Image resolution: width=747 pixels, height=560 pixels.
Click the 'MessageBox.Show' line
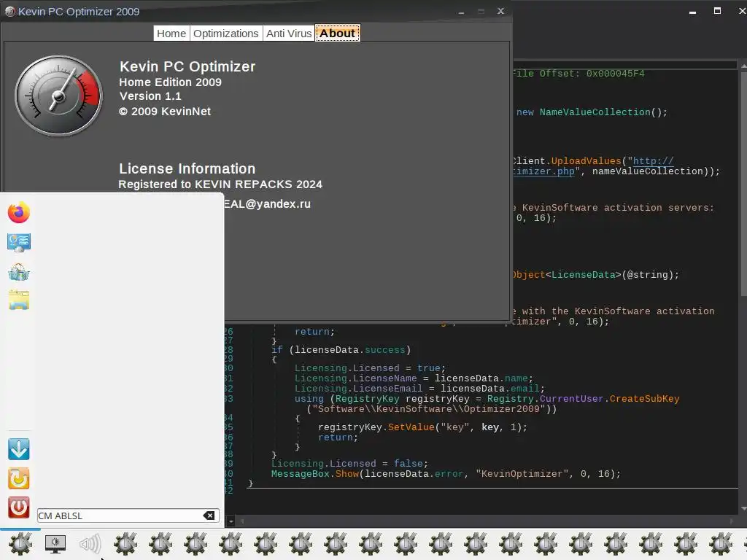446,474
